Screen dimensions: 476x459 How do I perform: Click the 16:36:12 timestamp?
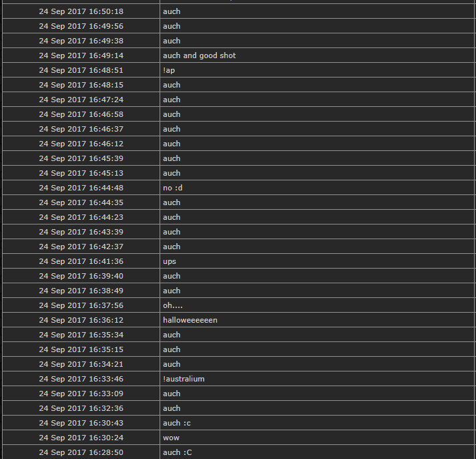tap(81, 320)
